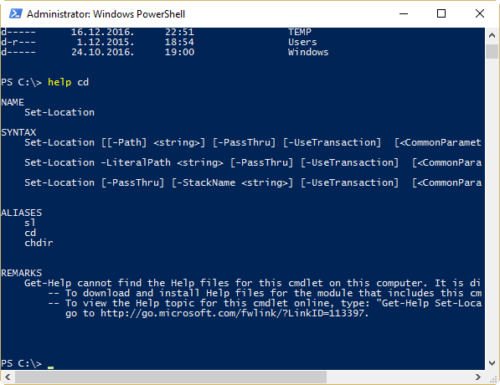The width and height of the screenshot is (500, 385).
Task: Click the horizontal scrollbar left arrow
Action: (x=8, y=377)
